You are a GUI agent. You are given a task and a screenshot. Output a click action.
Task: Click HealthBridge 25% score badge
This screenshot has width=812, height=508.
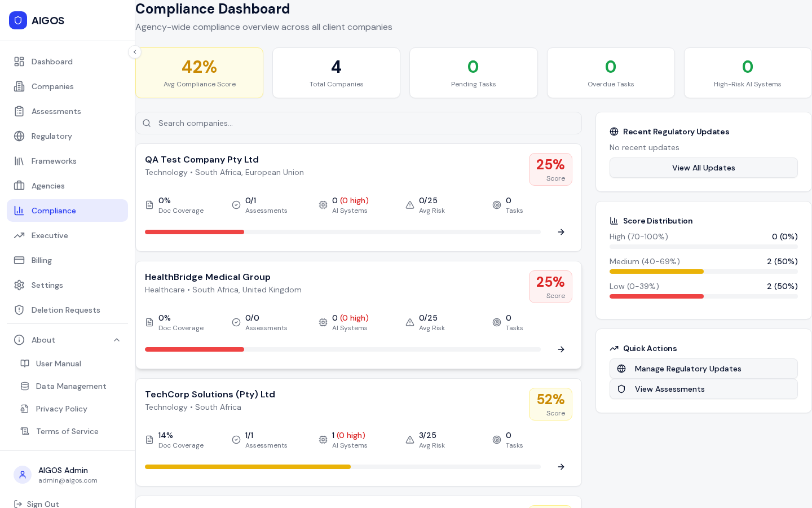(x=550, y=287)
